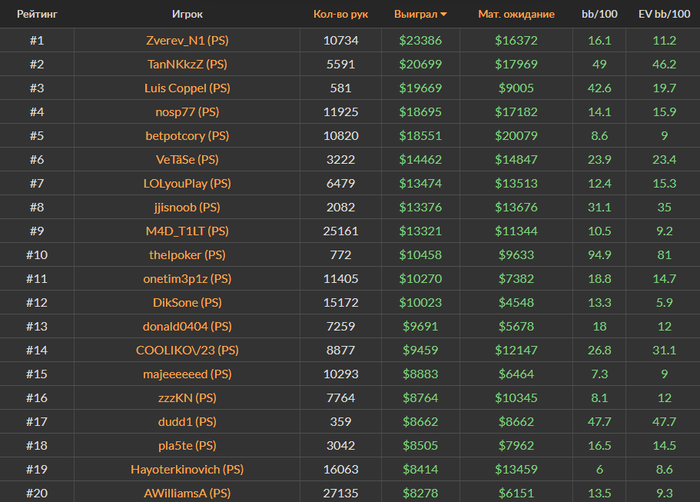This screenshot has width=700, height=502.
Task: Open Hayoterkinovich player page
Action: 187,469
